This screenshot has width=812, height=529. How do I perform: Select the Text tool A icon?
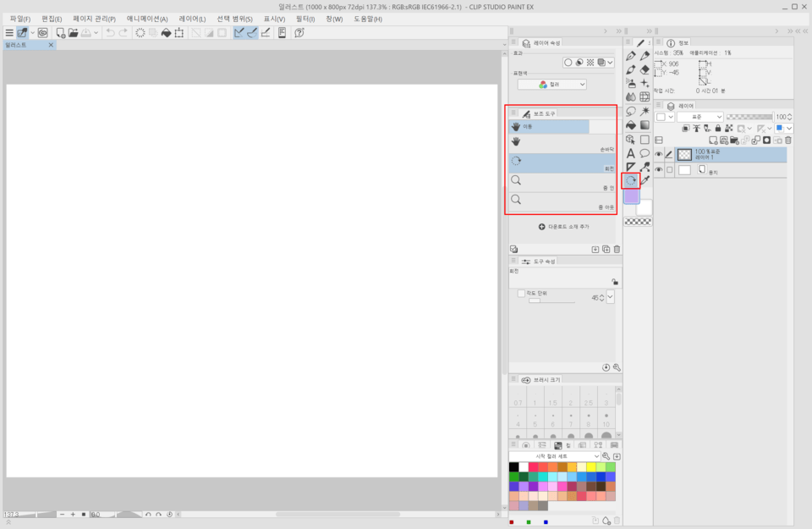pos(631,153)
